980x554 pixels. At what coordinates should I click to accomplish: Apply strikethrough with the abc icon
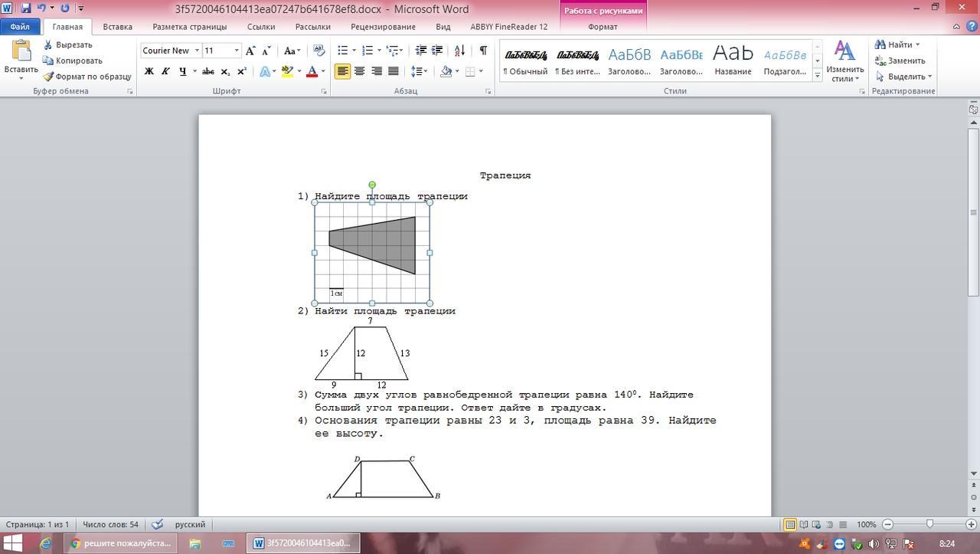point(207,71)
